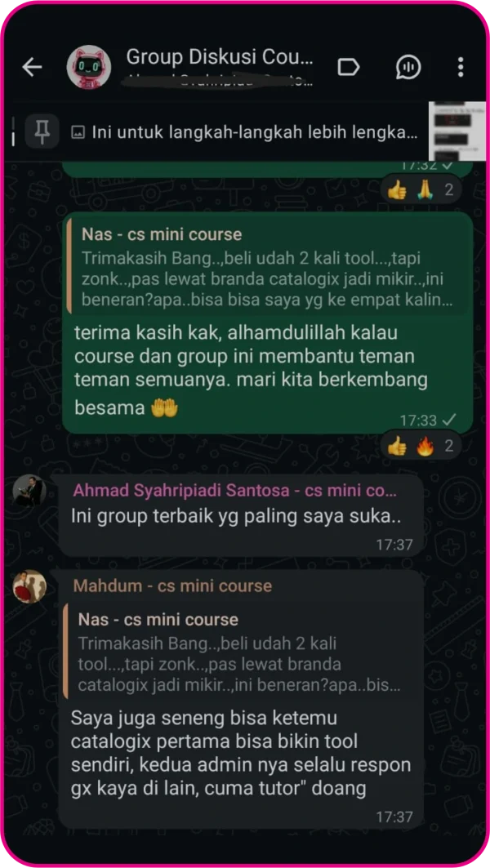Open the group's robot cat avatar
Viewport: 490px width, 868px height.
click(x=88, y=67)
